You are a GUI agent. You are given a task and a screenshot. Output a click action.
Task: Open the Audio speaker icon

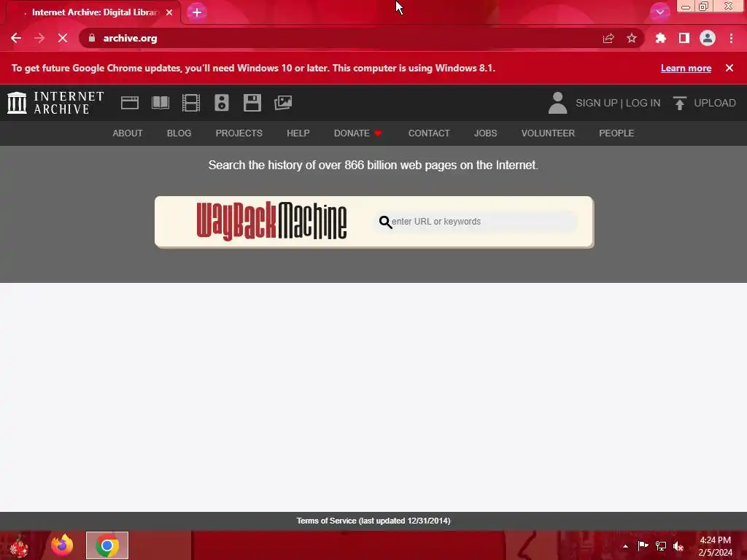click(x=222, y=103)
